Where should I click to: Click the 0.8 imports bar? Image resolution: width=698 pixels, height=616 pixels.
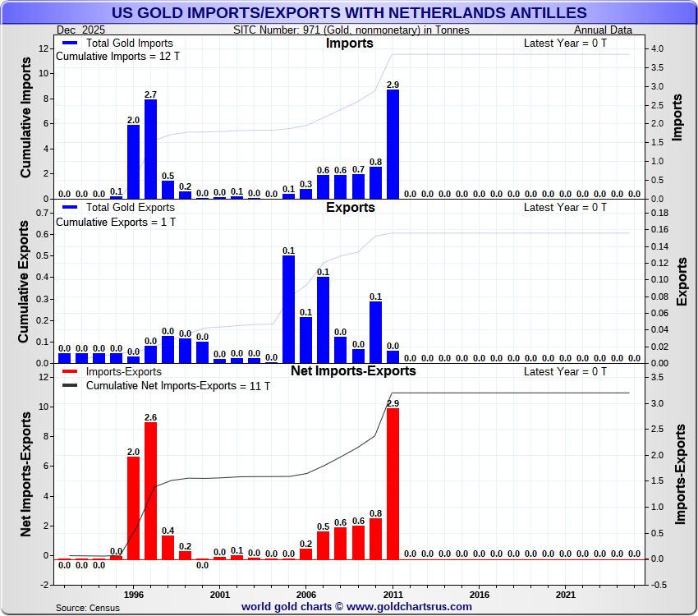click(375, 182)
